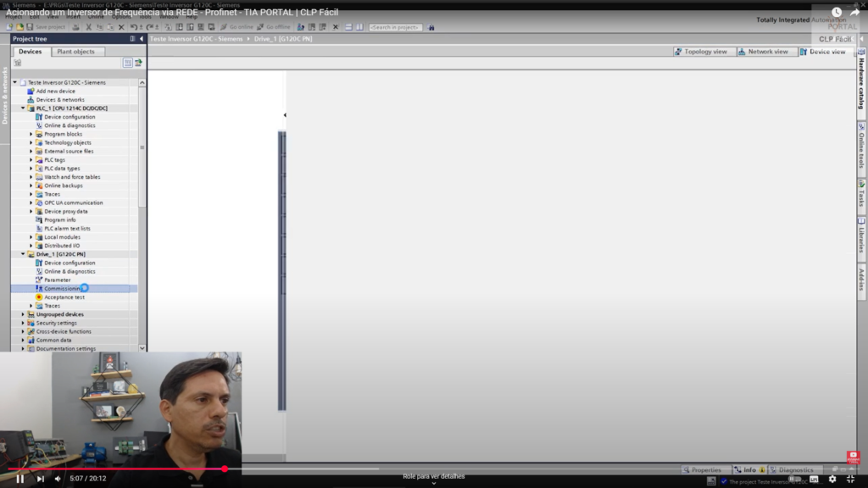Select Add new device in tree
The width and height of the screenshot is (868, 488).
55,91
